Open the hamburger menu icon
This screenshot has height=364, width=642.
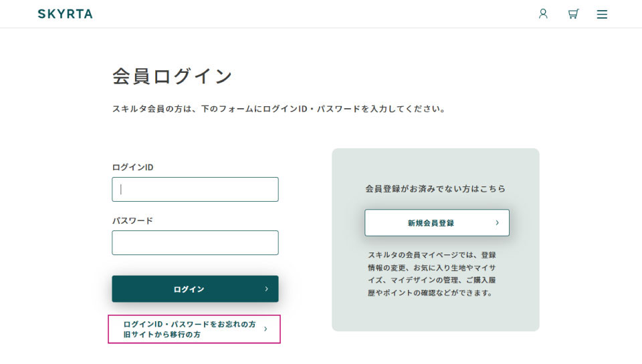602,14
